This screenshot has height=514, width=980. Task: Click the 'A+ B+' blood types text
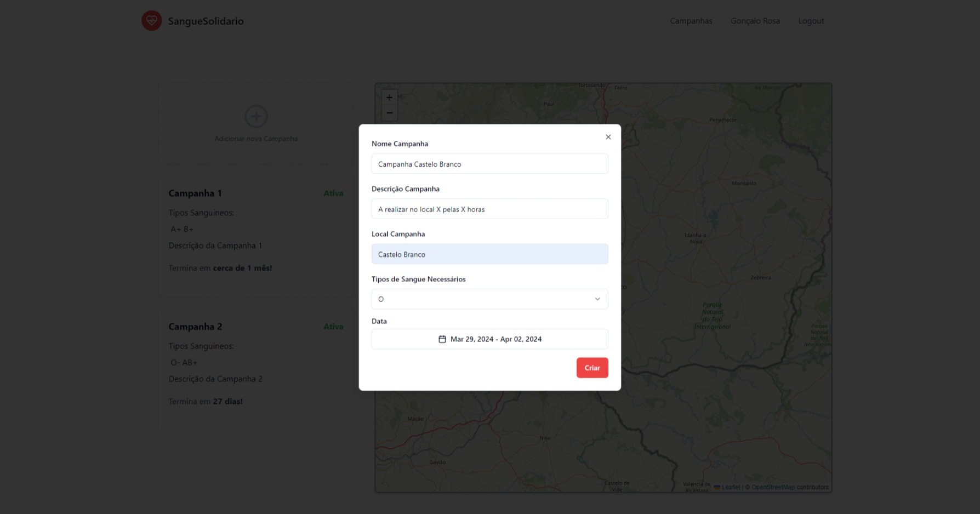coord(182,229)
